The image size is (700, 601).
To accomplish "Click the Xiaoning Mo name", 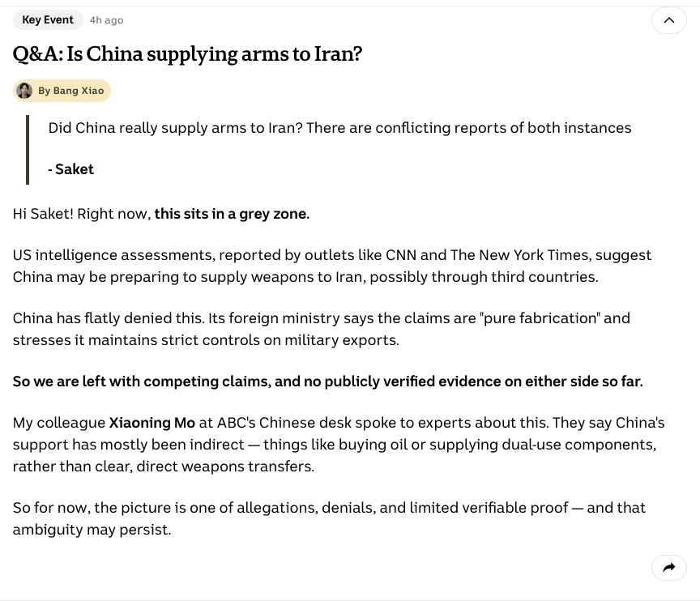I will [152, 423].
